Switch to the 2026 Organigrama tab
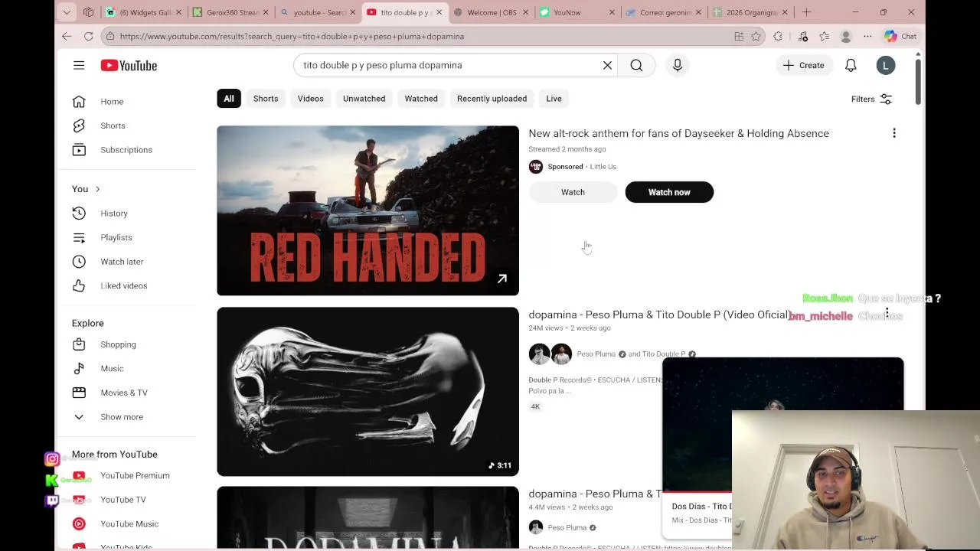This screenshot has width=980, height=551. (750, 12)
